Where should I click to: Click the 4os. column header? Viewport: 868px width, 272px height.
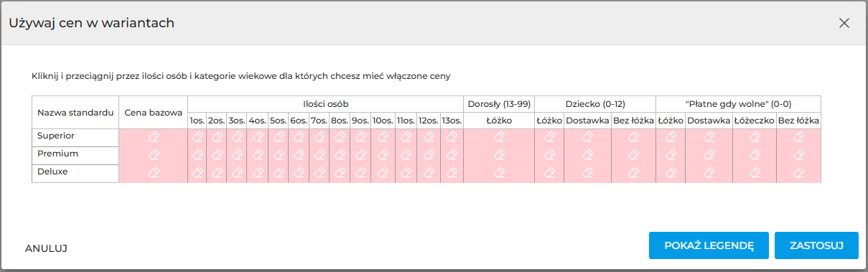(258, 121)
